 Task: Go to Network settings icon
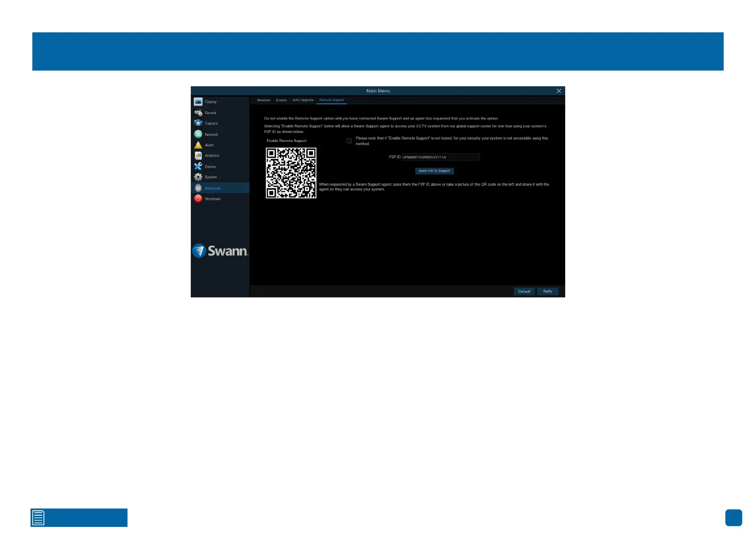[x=198, y=134]
